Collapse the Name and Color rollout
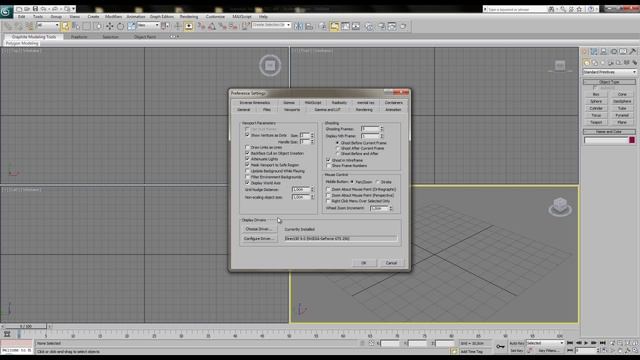The height and width of the screenshot is (360, 640). (x=609, y=132)
